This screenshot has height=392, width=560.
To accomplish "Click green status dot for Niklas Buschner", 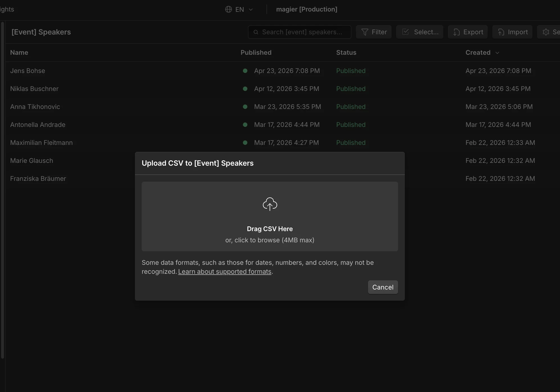I will [245, 89].
